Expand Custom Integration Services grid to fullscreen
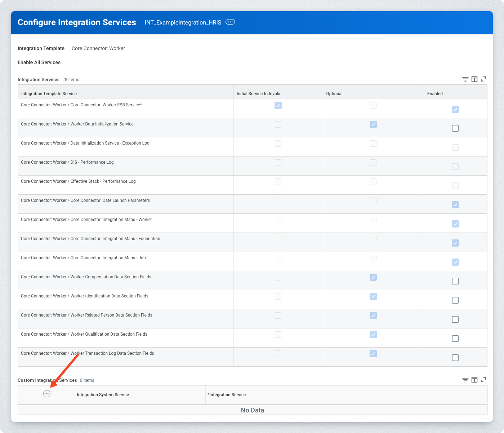The height and width of the screenshot is (433, 504). [483, 380]
